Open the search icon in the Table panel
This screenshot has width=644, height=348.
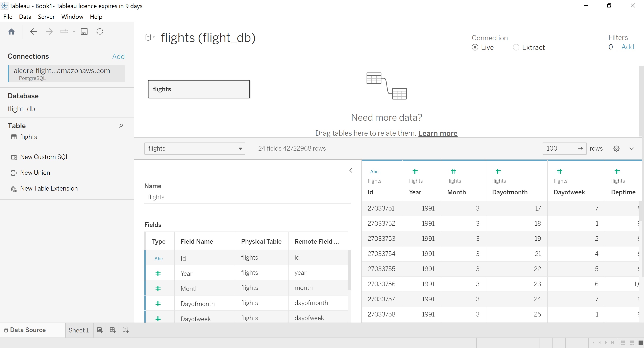click(121, 126)
